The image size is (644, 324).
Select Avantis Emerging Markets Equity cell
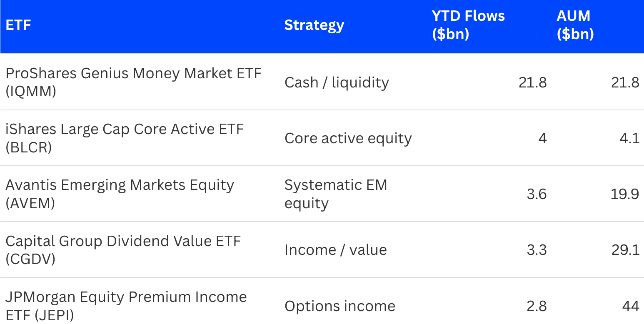coord(120,194)
